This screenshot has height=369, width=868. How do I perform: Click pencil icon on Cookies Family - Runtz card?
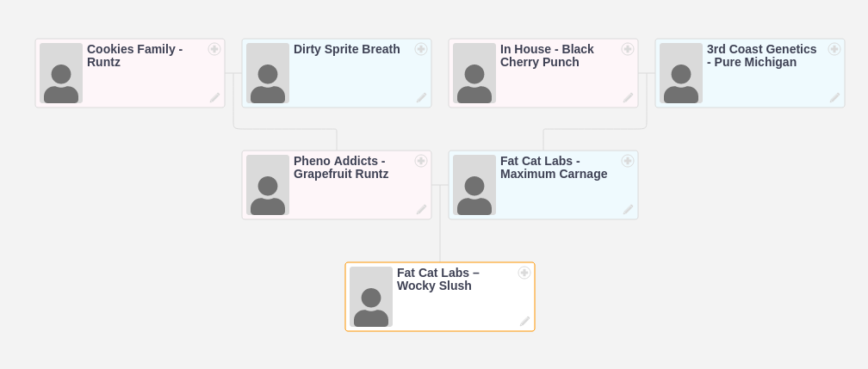click(x=214, y=98)
